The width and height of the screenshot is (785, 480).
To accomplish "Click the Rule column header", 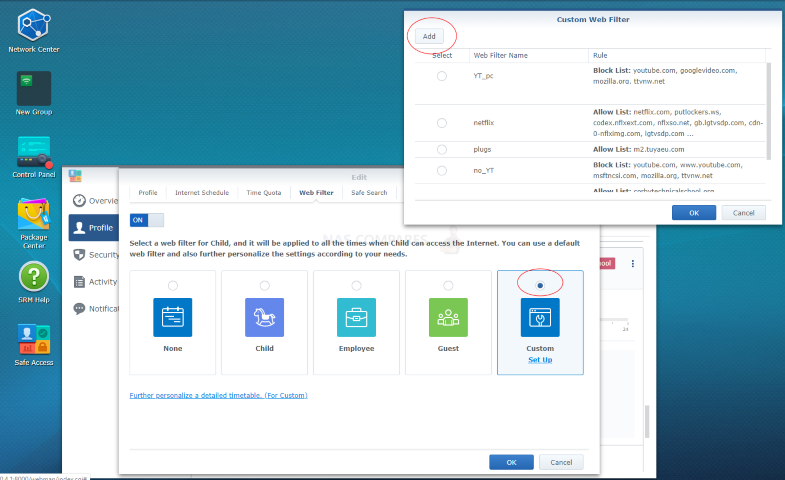I will click(677, 56).
